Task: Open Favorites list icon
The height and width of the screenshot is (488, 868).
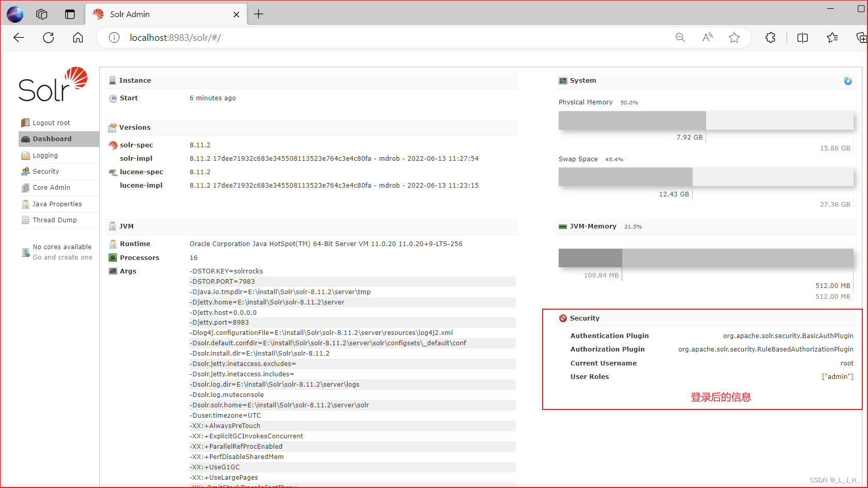Action: (x=832, y=38)
